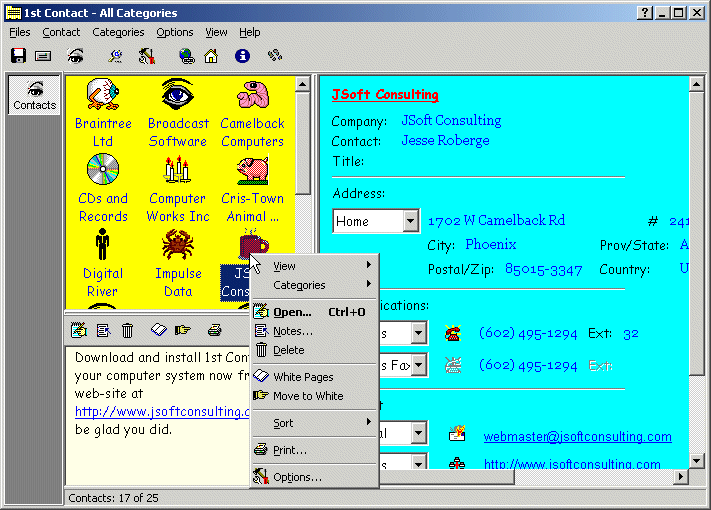Expand the View submenu in context menu
This screenshot has width=711, height=510.
click(314, 266)
